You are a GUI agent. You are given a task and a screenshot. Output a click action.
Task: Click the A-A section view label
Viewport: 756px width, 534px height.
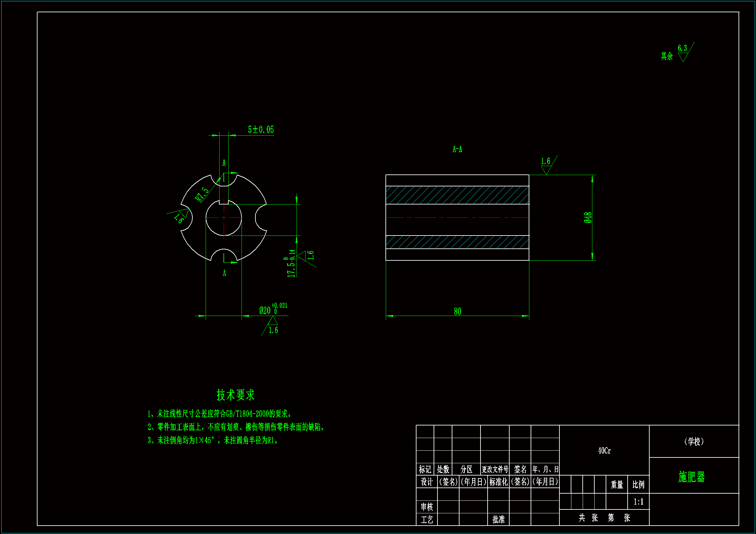tap(457, 149)
